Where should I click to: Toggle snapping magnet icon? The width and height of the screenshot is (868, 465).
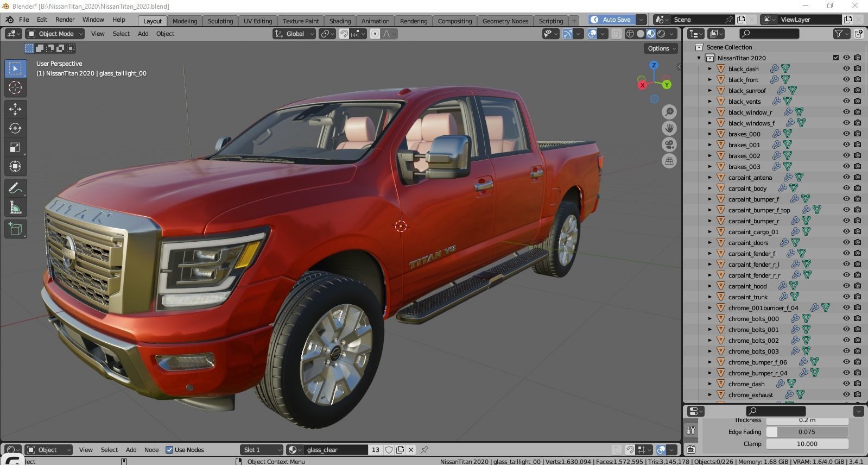point(344,34)
